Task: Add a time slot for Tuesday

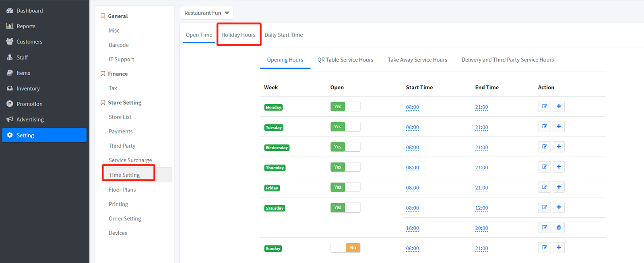Action: click(x=559, y=127)
